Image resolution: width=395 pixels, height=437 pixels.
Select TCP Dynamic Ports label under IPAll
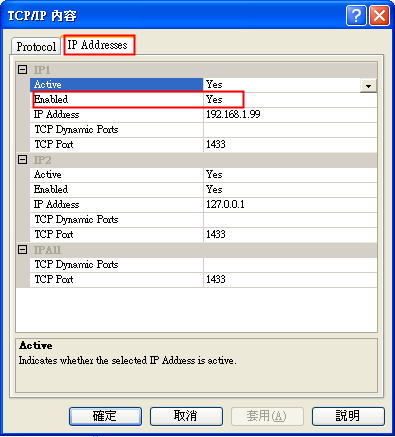coord(116,265)
